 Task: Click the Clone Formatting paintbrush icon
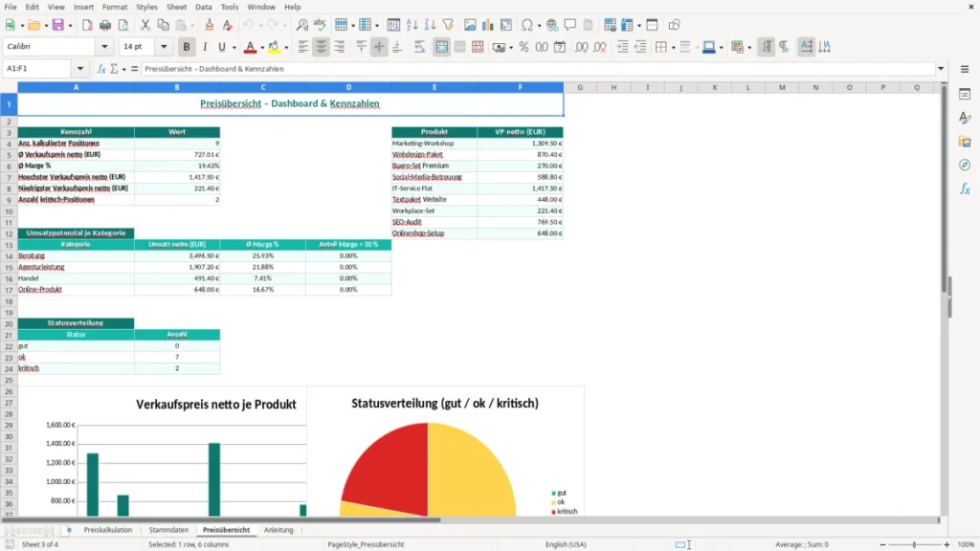[x=210, y=25]
